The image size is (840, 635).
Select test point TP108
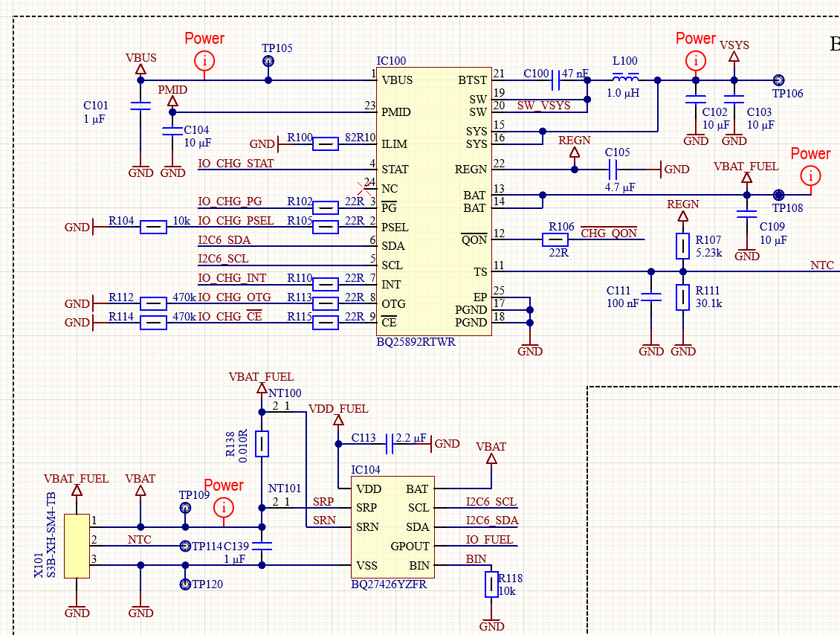pyautogui.click(x=779, y=195)
